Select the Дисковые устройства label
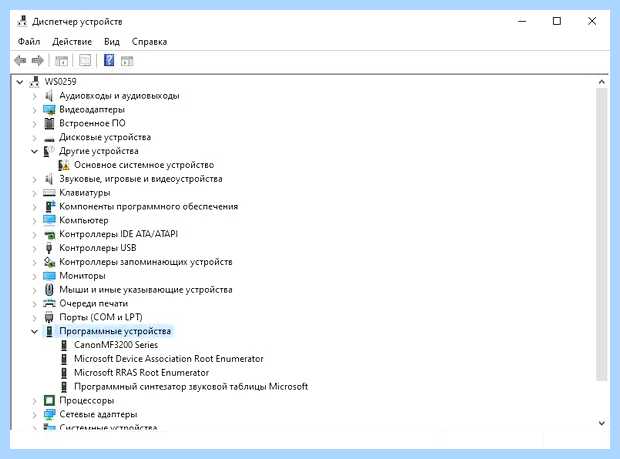The height and width of the screenshot is (459, 620). pyautogui.click(x=105, y=137)
